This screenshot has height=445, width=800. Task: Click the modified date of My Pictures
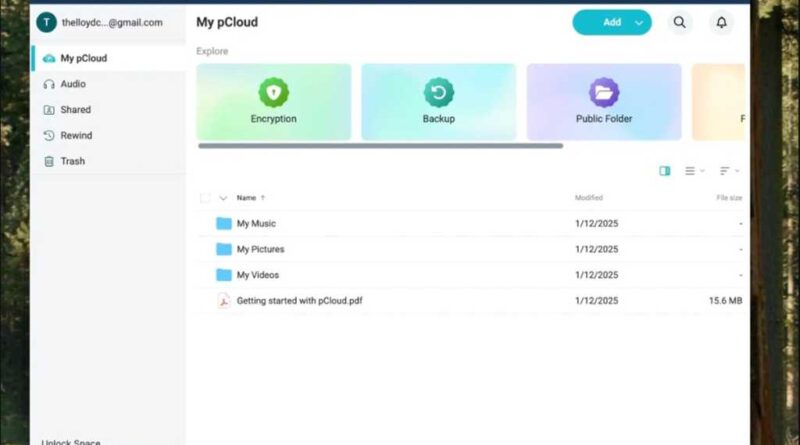point(596,249)
